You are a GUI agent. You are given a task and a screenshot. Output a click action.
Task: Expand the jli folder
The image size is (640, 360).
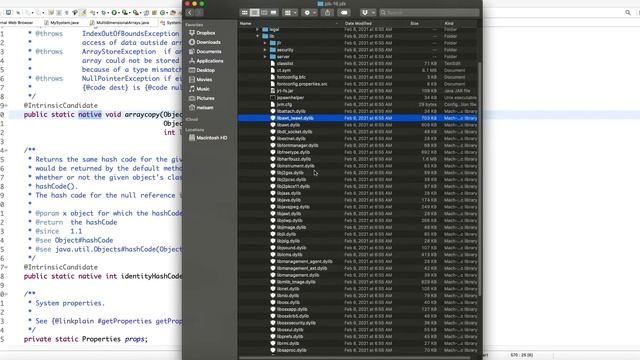265,43
